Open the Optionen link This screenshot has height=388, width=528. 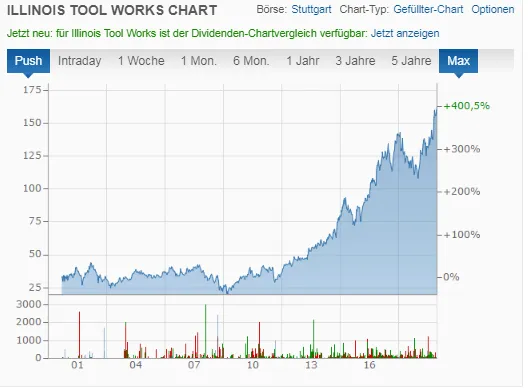click(493, 9)
